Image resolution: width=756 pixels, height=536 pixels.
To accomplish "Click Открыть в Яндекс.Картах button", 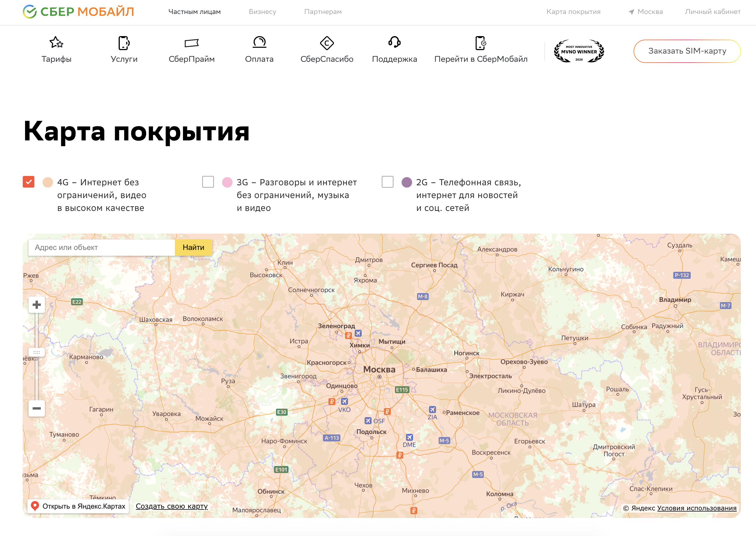I will tap(78, 506).
